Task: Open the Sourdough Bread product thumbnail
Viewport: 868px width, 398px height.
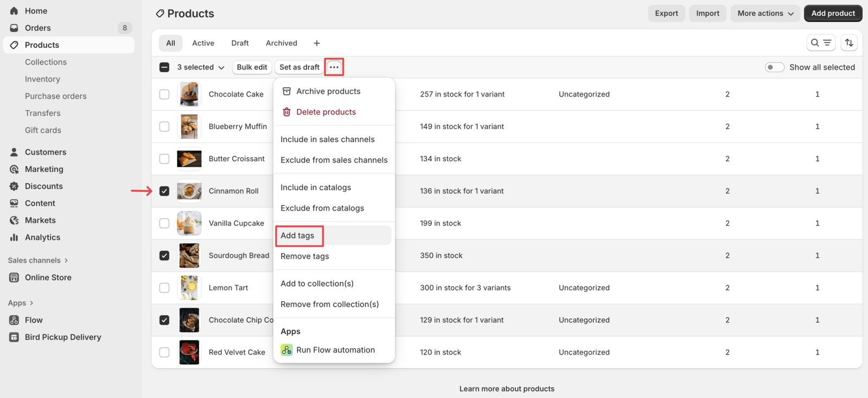Action: pos(189,255)
